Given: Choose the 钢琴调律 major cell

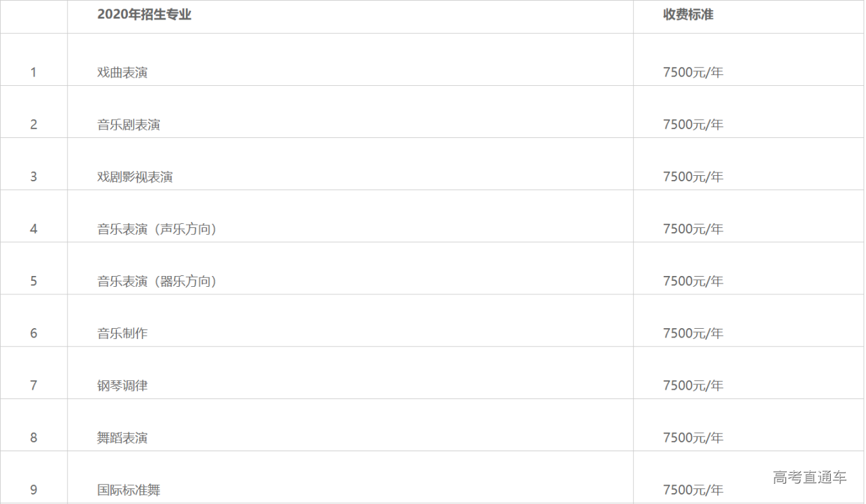Looking at the screenshot, I should coord(122,386).
